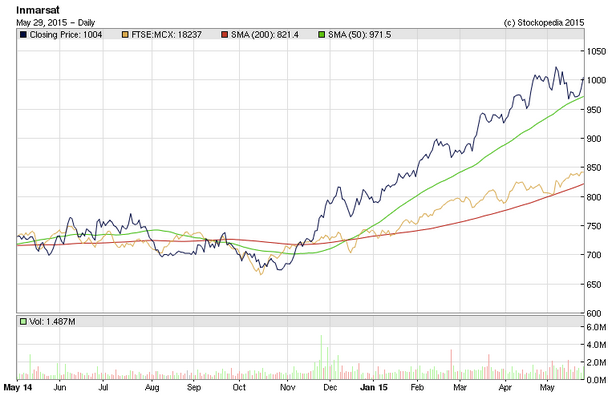
Task: Click the May 14 axis label
Action: (x=18, y=387)
